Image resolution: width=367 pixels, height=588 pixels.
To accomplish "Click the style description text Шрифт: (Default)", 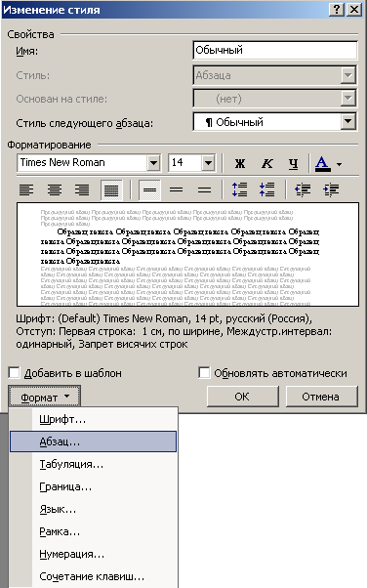I will (x=174, y=331).
